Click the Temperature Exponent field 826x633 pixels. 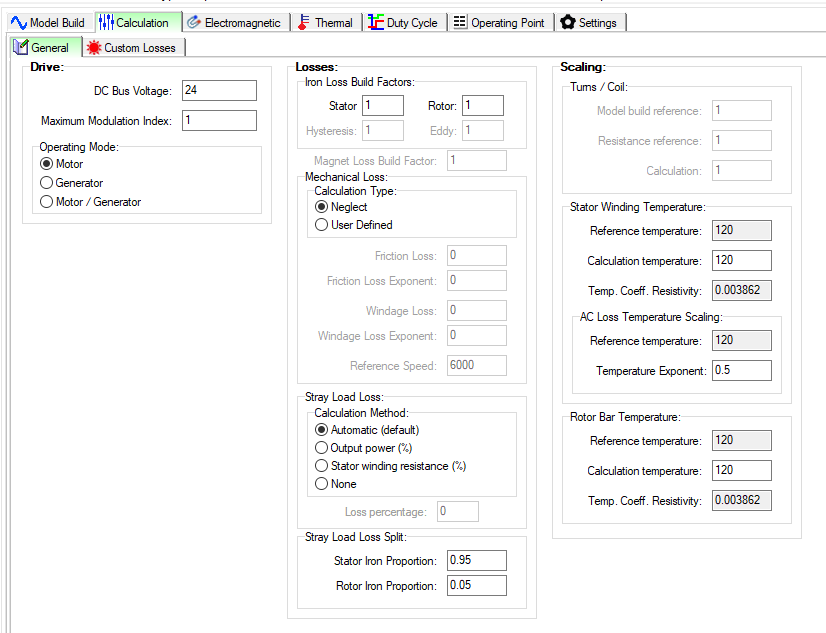742,370
